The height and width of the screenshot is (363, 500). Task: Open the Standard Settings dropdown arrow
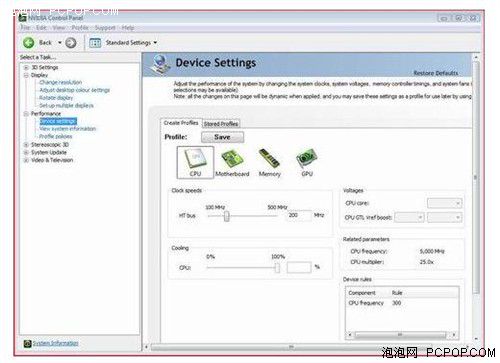point(155,43)
